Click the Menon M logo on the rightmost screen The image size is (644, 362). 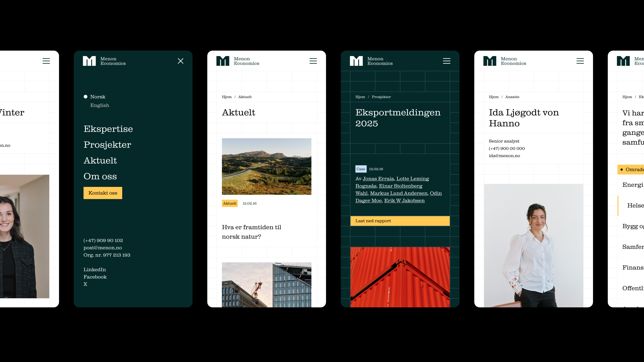(x=623, y=61)
